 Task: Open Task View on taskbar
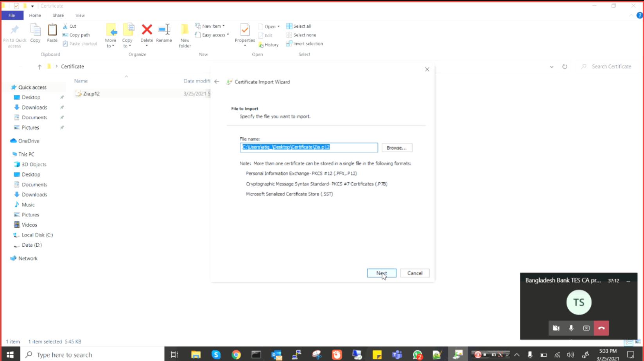[x=174, y=354]
